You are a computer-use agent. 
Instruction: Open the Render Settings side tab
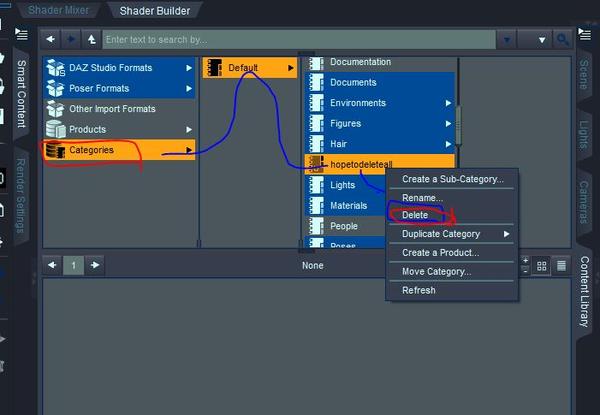(21, 196)
